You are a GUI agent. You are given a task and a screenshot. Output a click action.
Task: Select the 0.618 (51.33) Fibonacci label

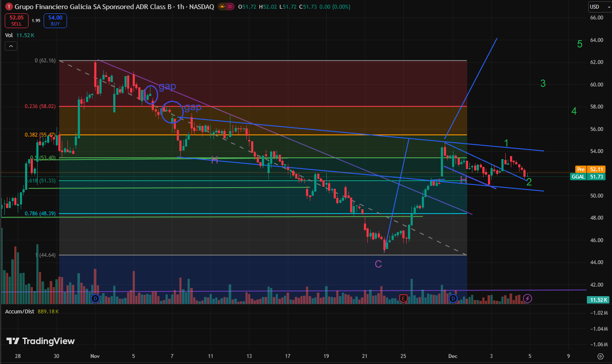click(x=41, y=181)
